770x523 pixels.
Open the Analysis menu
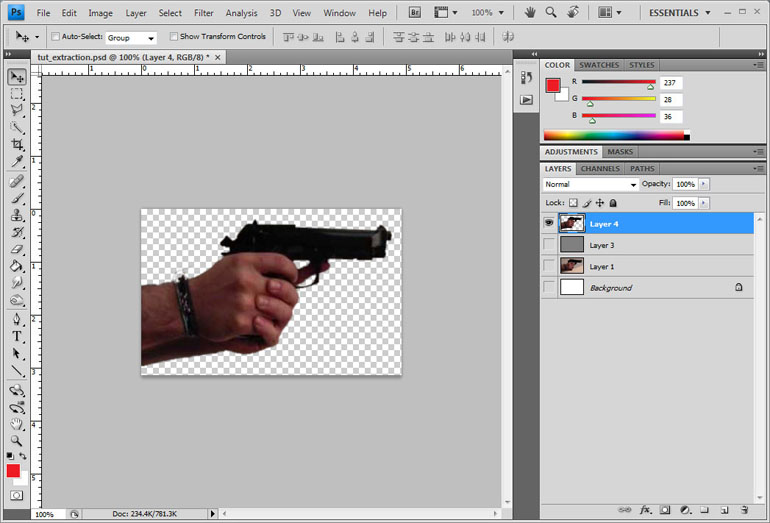click(x=241, y=13)
